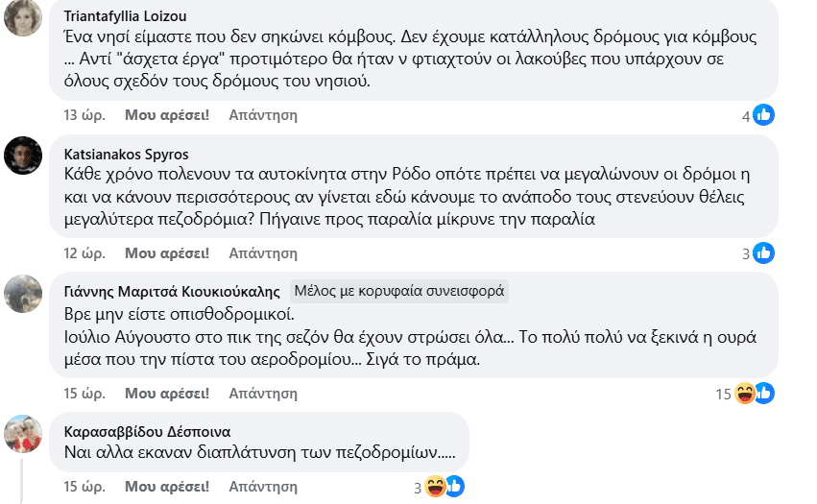Open Triantafyllia Loizou's profile picture
This screenshot has height=504, width=817.
22,18
